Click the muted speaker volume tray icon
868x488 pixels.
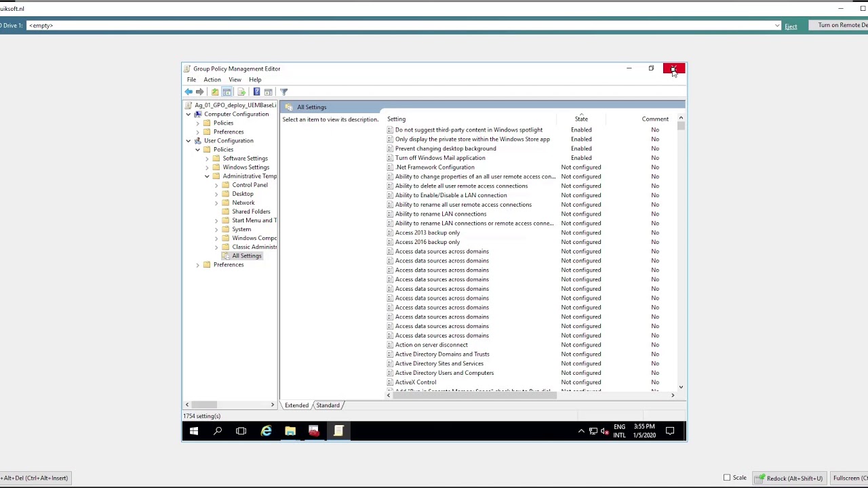604,431
